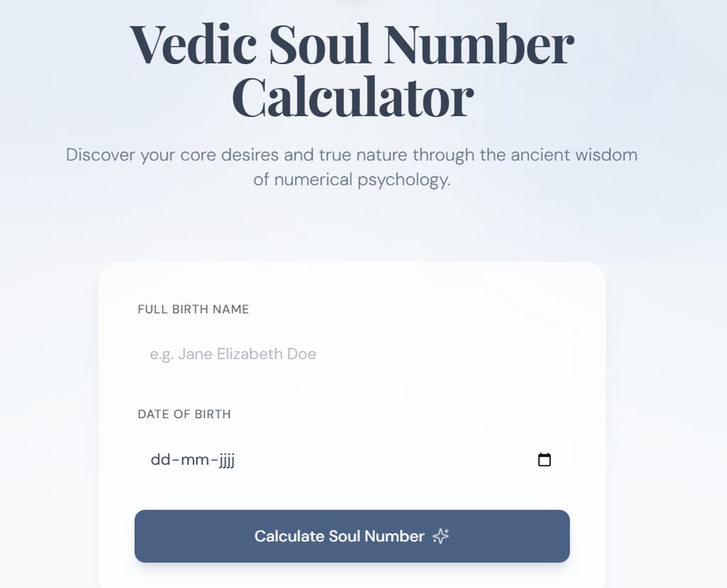Click the DATE OF BIRTH label
The height and width of the screenshot is (588, 727).
click(x=184, y=414)
